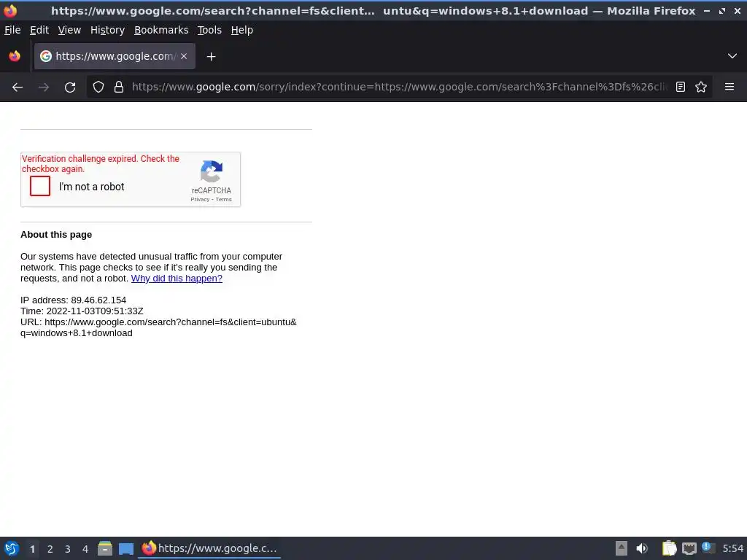
Task: Click the Time 2022-11-03T09:51:33Z line
Action: [82, 311]
